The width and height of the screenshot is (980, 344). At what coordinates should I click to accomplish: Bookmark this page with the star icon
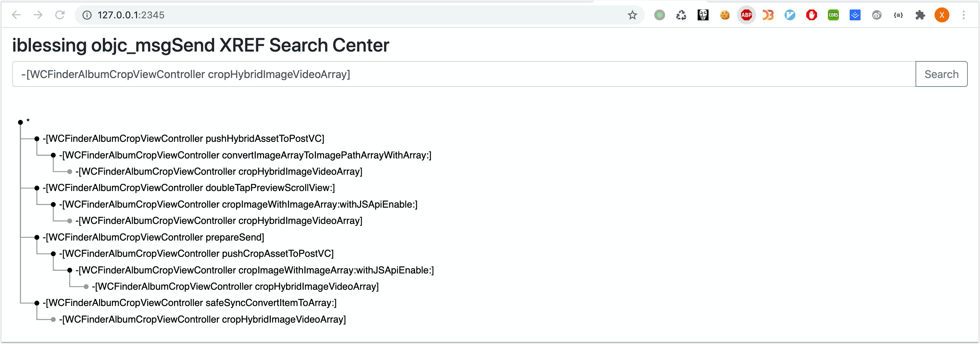[x=632, y=15]
